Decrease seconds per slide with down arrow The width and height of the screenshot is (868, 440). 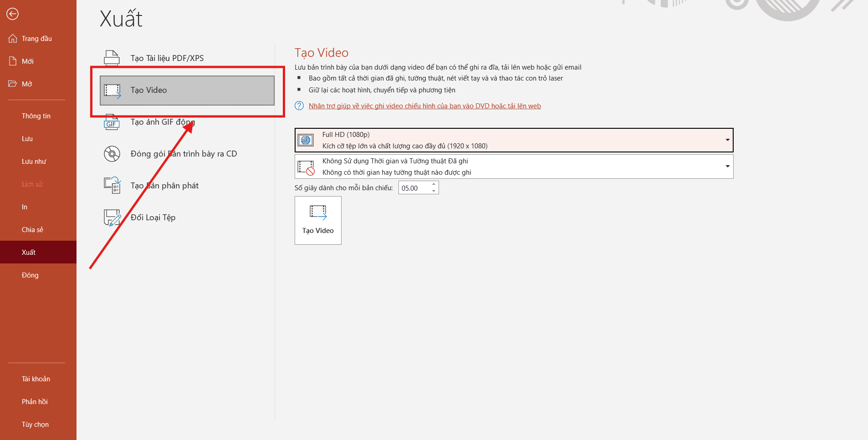(x=434, y=191)
